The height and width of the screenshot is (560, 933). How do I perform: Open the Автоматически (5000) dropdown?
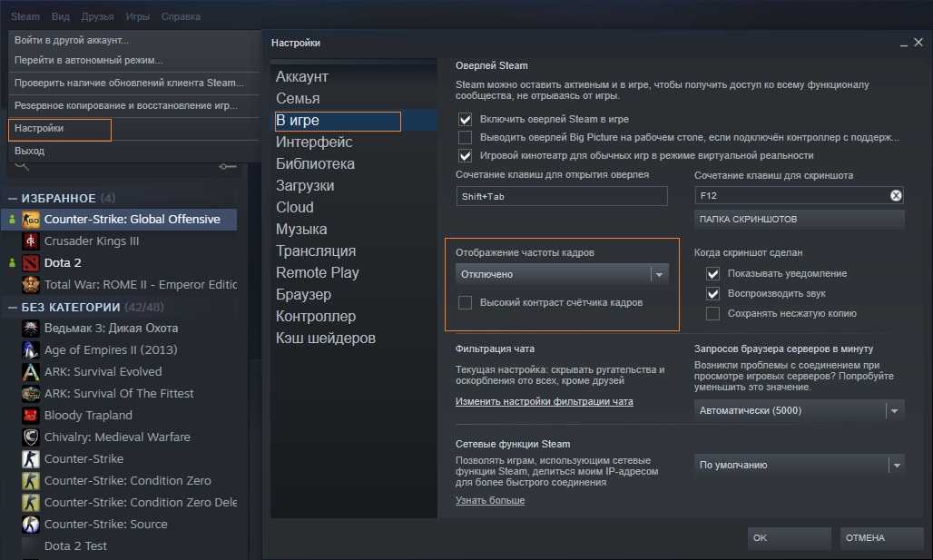click(x=799, y=410)
